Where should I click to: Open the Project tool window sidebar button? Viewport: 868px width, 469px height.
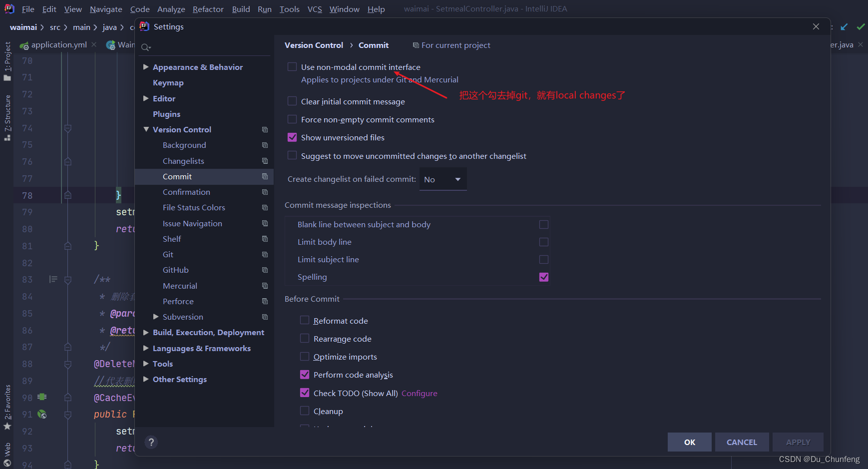pos(7,61)
